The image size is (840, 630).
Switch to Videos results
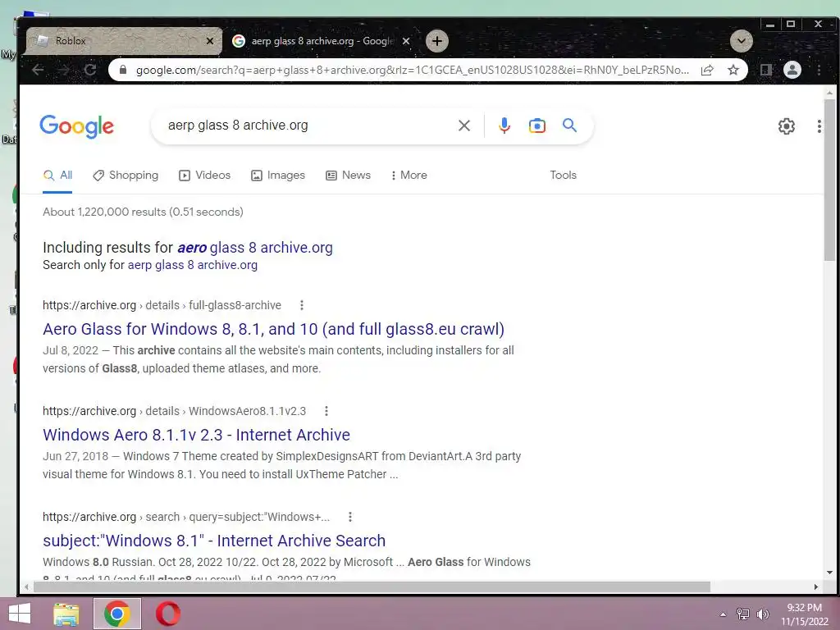tap(204, 176)
